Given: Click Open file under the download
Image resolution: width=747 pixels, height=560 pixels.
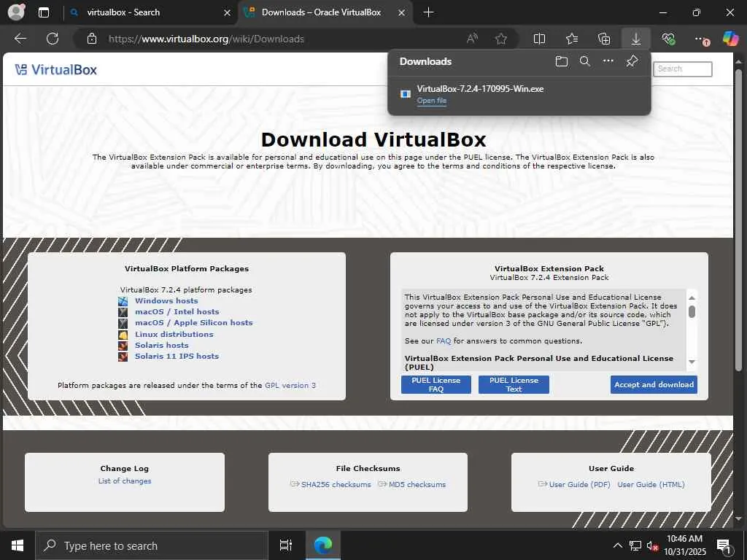Looking at the screenshot, I should coord(432,101).
